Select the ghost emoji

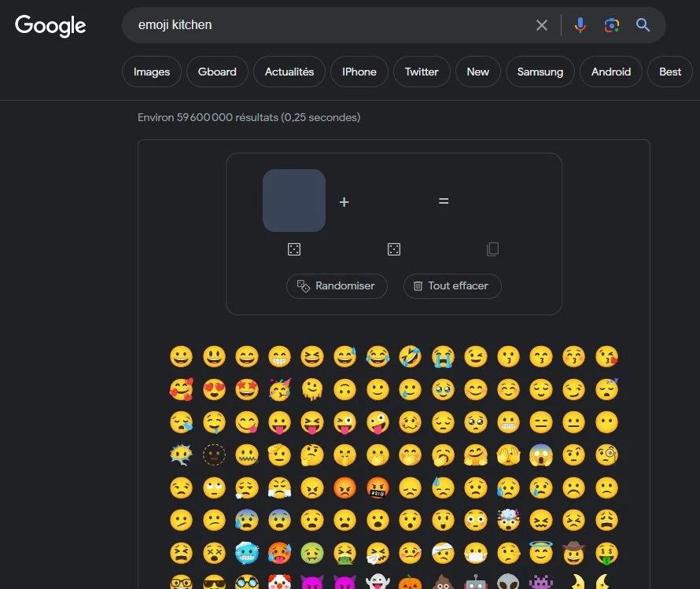(x=378, y=584)
